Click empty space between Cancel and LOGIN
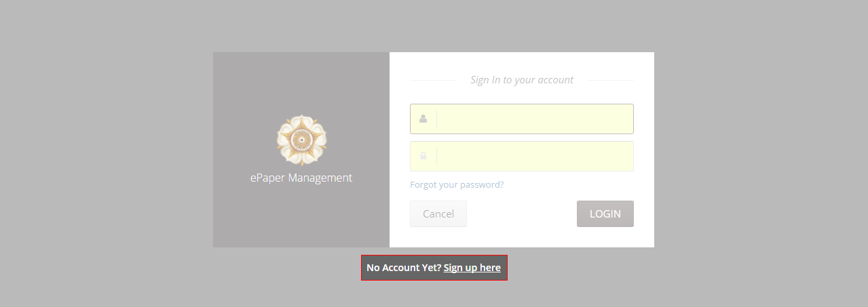The height and width of the screenshot is (307, 868). [521, 214]
